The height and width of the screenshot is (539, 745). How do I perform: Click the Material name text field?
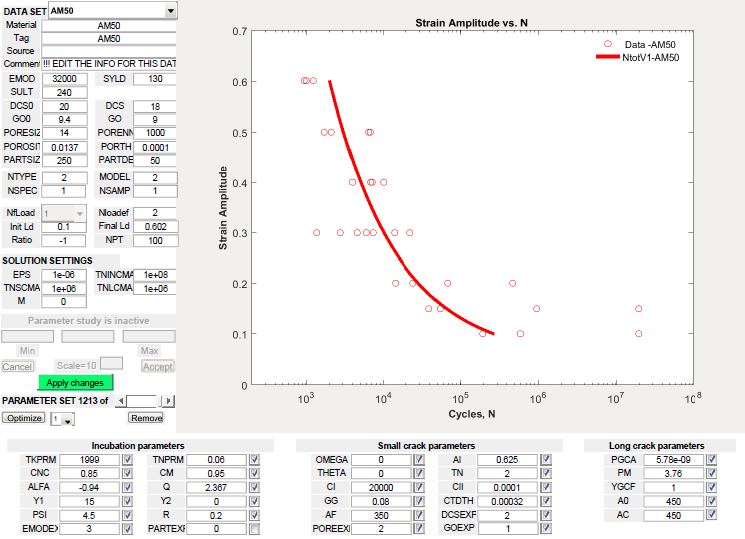pos(108,25)
